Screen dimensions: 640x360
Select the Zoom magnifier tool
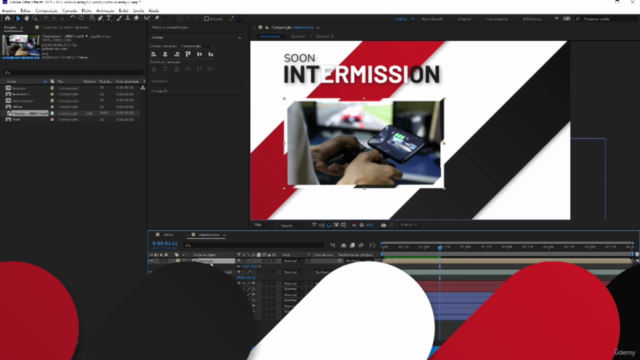click(35, 18)
